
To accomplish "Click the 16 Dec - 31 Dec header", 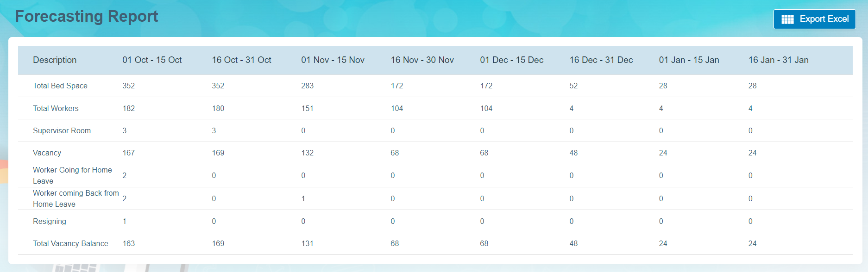I will [x=601, y=60].
